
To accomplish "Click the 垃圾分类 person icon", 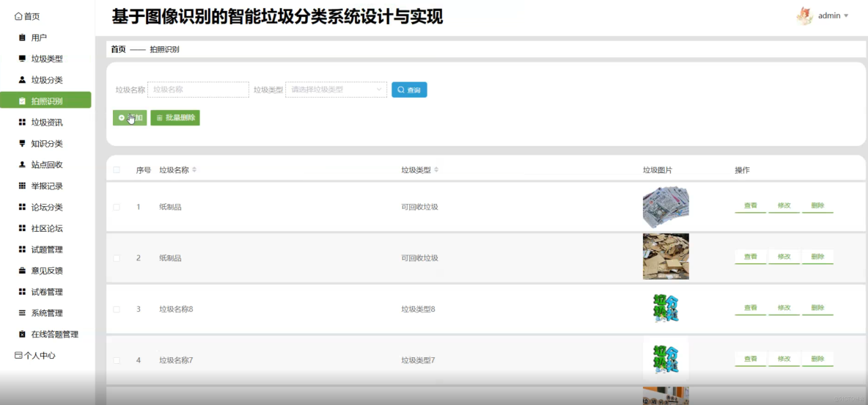I will 22,80.
